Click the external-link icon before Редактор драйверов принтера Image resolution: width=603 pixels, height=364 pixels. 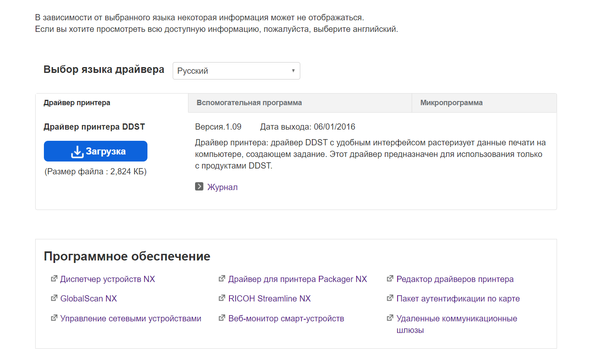click(x=390, y=279)
